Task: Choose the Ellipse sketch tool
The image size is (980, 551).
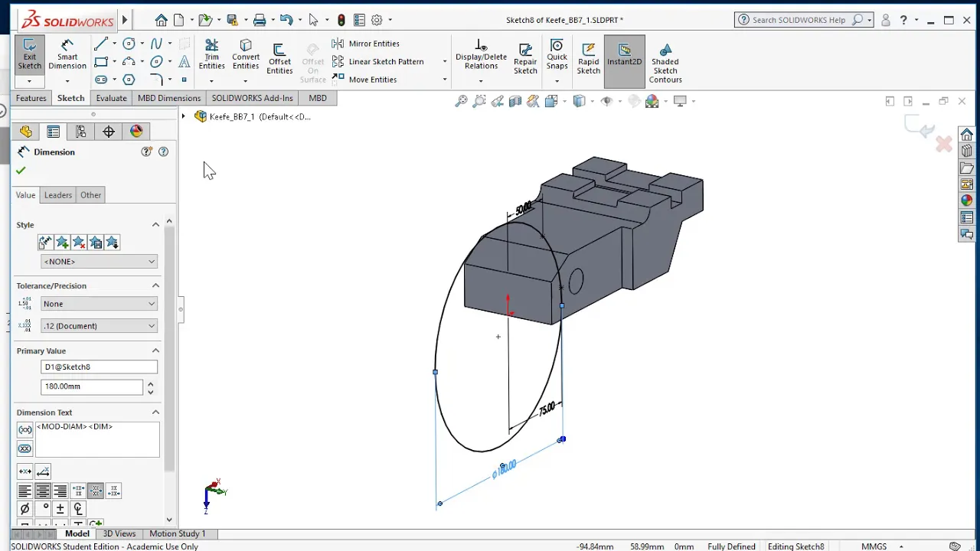Action: point(156,62)
